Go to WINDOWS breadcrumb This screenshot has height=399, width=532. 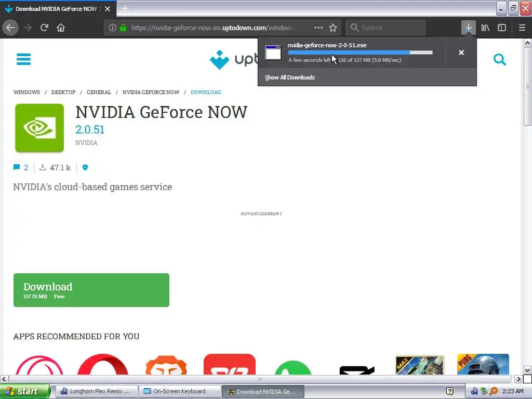pyautogui.click(x=27, y=92)
